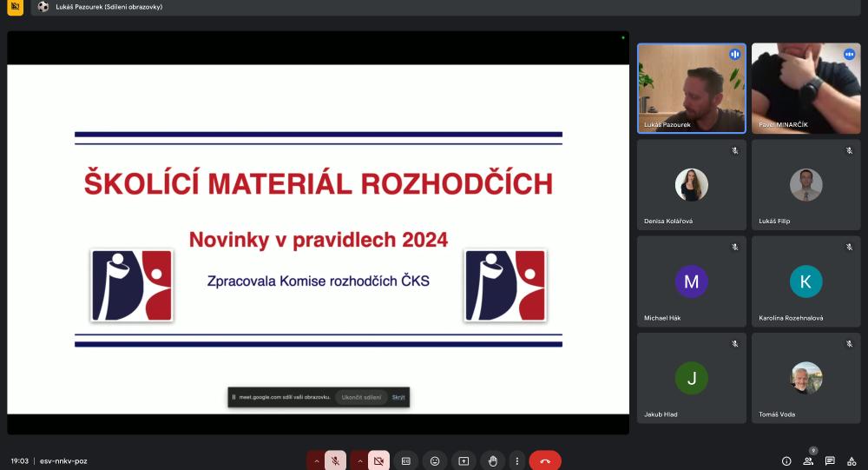The height and width of the screenshot is (470, 868).
Task: Leave the call with red hang-up button
Action: (x=545, y=461)
